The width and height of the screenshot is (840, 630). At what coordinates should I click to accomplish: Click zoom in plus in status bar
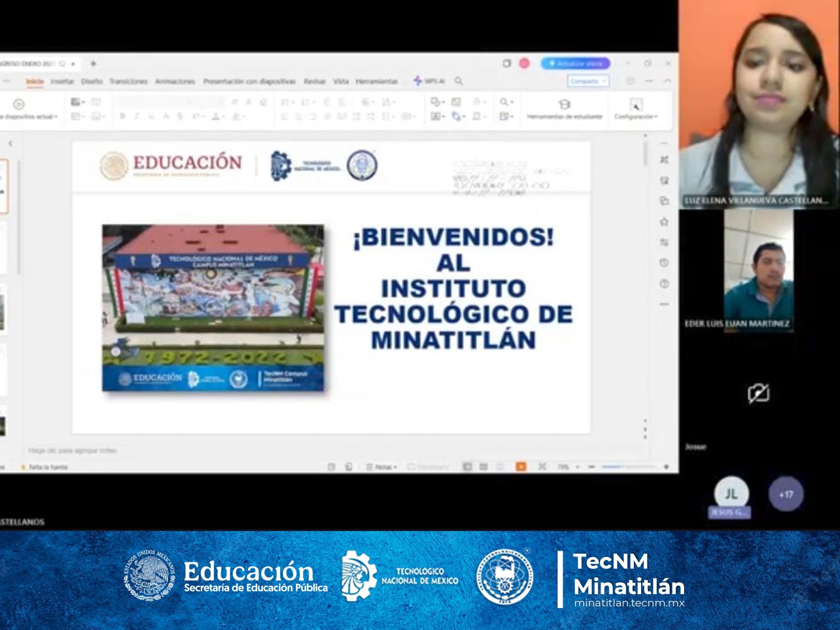(666, 467)
